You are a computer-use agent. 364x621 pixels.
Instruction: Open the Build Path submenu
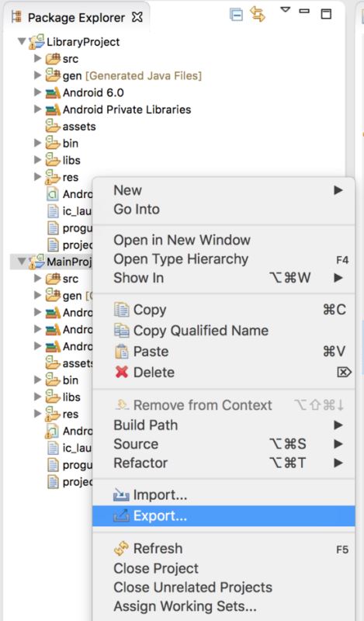point(224,425)
